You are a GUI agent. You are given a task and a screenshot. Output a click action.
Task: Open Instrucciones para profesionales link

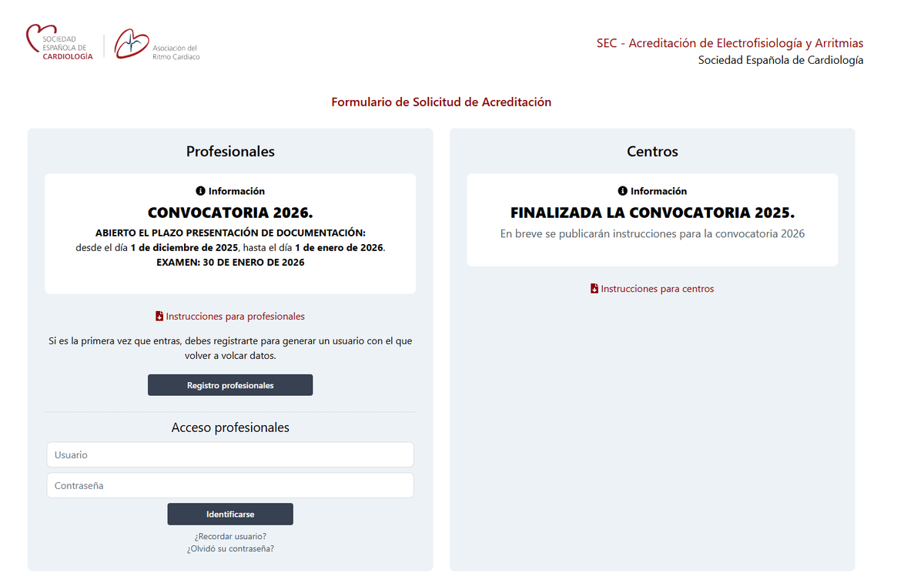[235, 317]
